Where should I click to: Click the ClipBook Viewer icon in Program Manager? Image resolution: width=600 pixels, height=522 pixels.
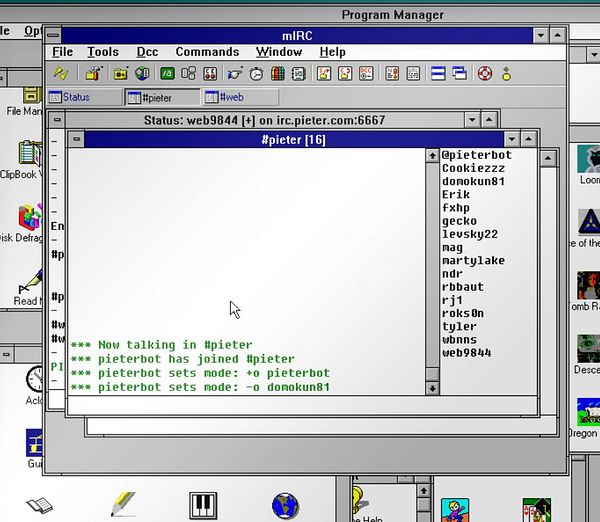pos(29,153)
